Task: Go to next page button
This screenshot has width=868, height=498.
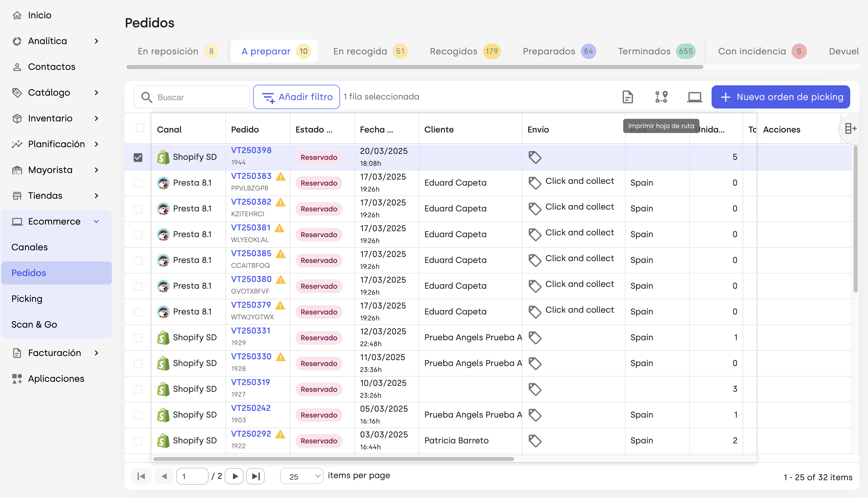Action: point(235,476)
